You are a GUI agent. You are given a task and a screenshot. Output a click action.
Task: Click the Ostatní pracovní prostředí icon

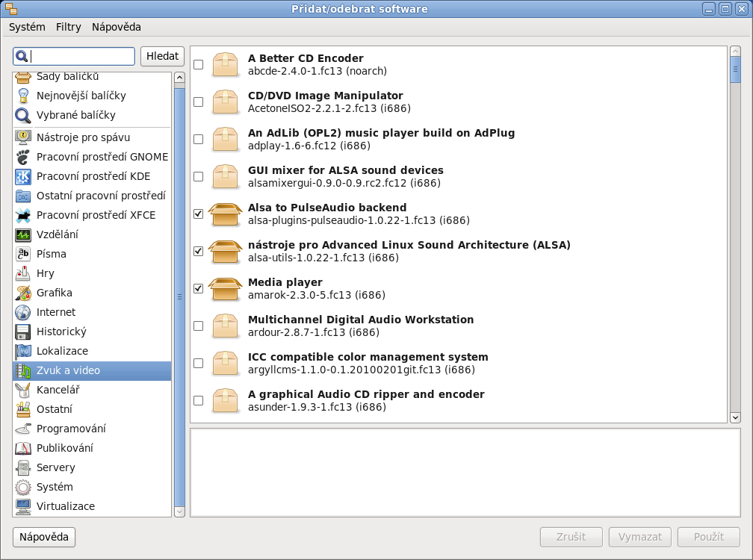tap(23, 196)
